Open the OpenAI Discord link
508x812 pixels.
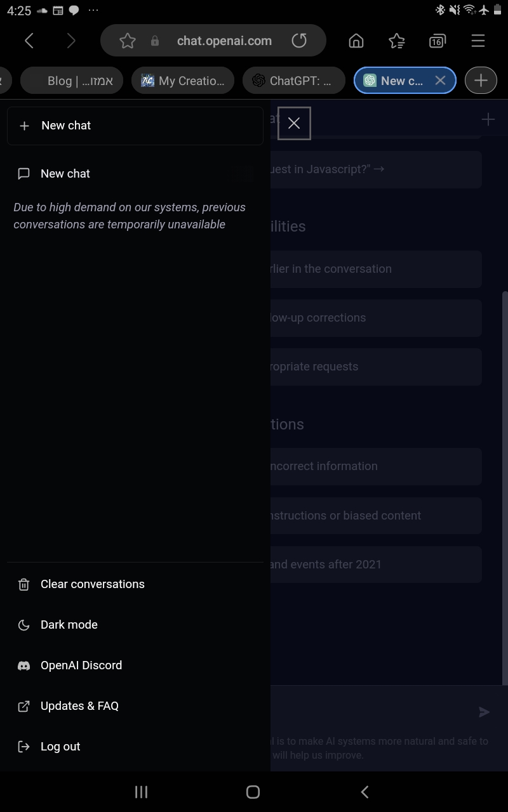pyautogui.click(x=135, y=665)
